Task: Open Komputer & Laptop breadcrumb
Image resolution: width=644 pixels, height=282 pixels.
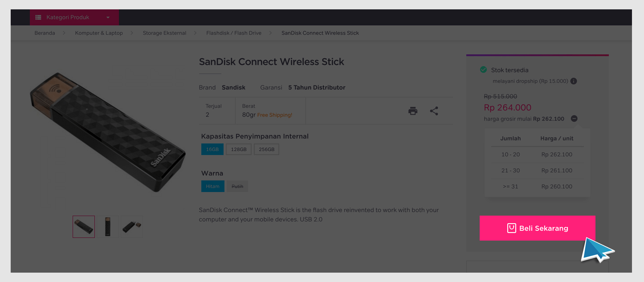Action: click(x=99, y=33)
